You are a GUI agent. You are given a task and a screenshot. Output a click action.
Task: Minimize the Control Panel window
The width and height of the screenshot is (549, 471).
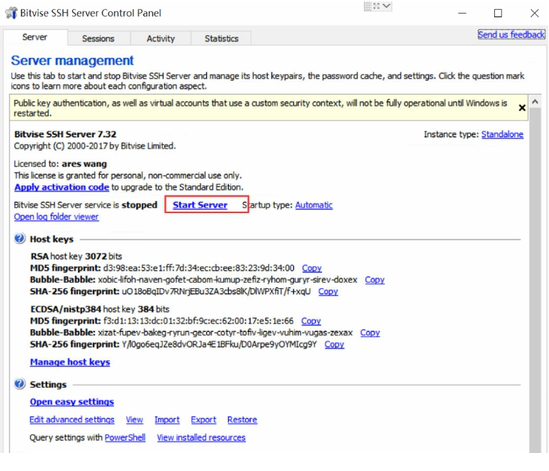pos(462,13)
